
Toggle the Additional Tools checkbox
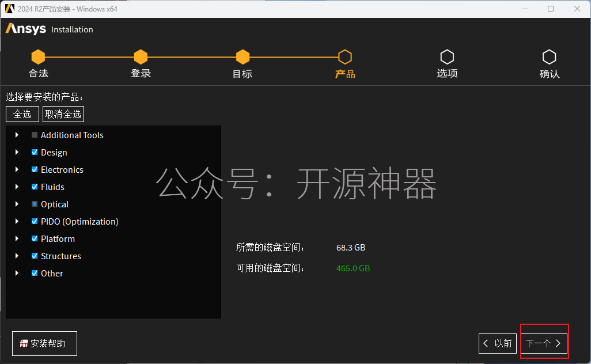[35, 135]
